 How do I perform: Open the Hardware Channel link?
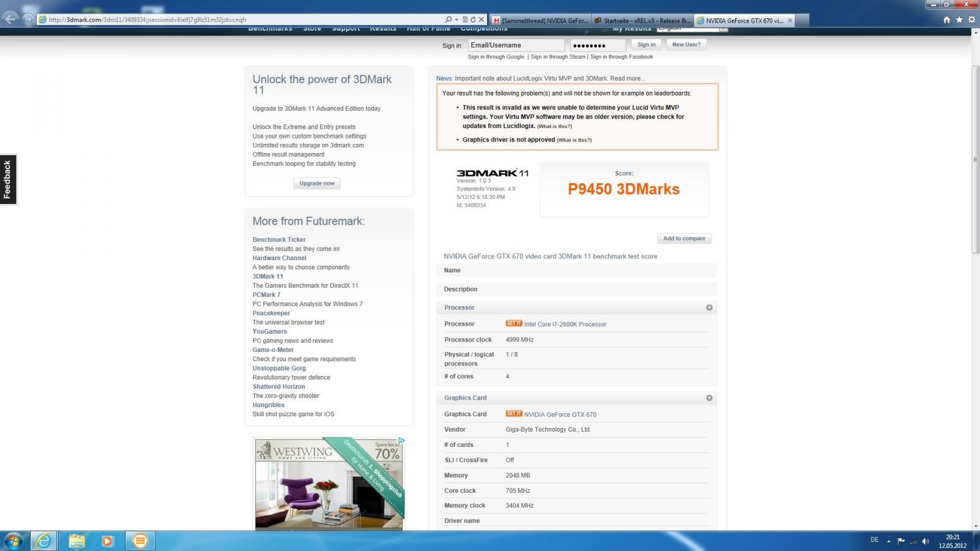click(279, 258)
